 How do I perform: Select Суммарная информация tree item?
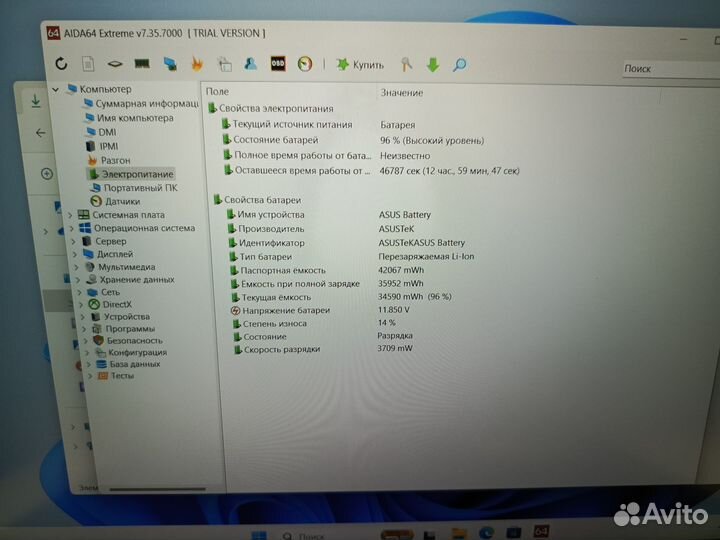(141, 104)
